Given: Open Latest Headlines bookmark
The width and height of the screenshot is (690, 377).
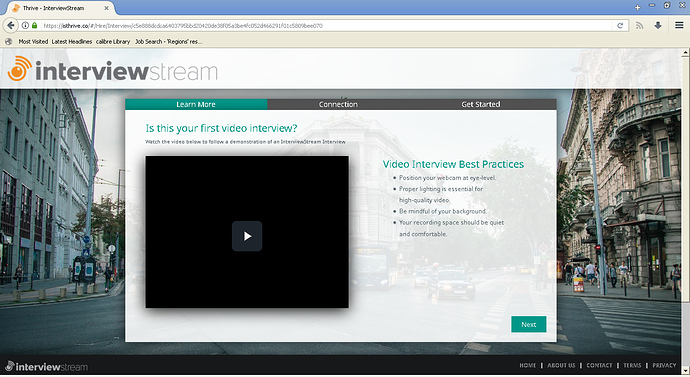Looking at the screenshot, I should click(x=72, y=41).
